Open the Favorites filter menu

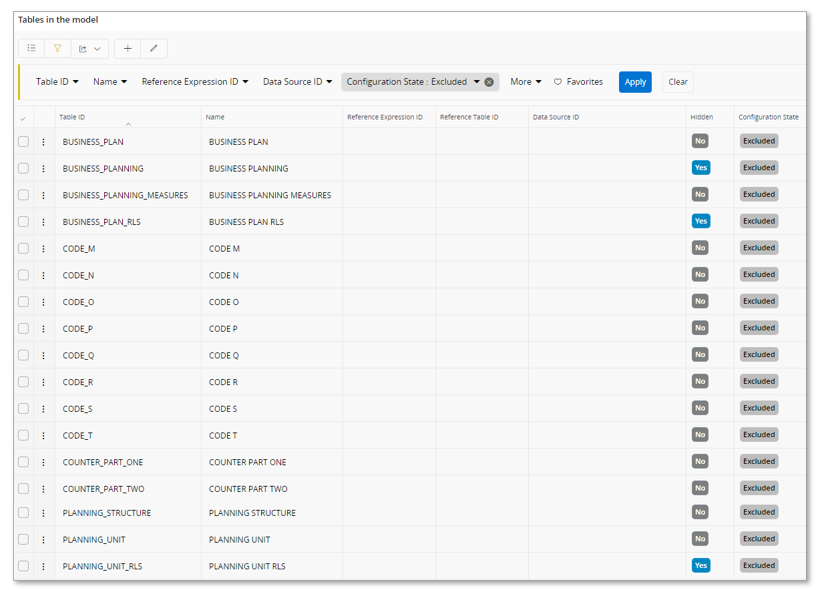(x=578, y=82)
